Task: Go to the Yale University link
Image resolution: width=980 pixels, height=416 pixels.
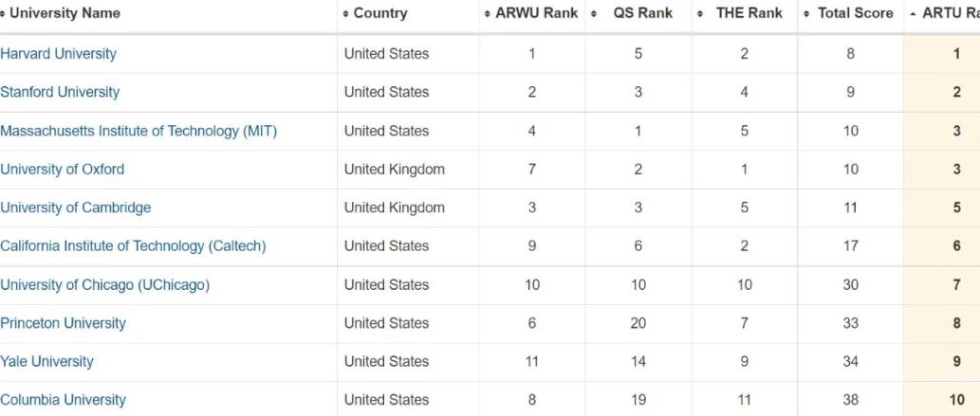Action: pyautogui.click(x=47, y=362)
